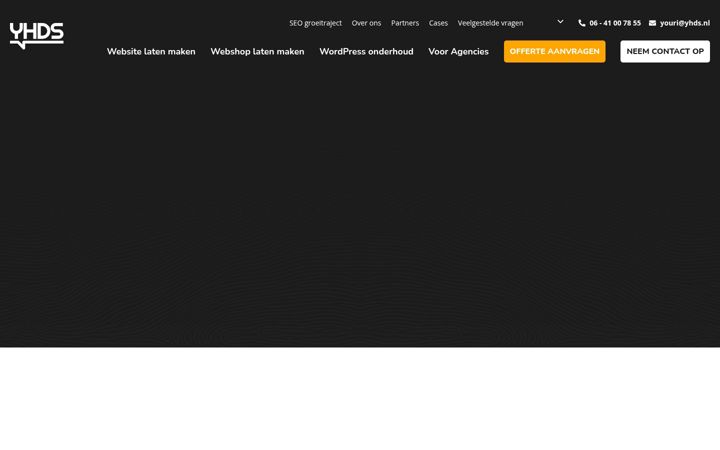This screenshot has height=450, width=720.
Task: Click the Neem contact op button
Action: (665, 51)
